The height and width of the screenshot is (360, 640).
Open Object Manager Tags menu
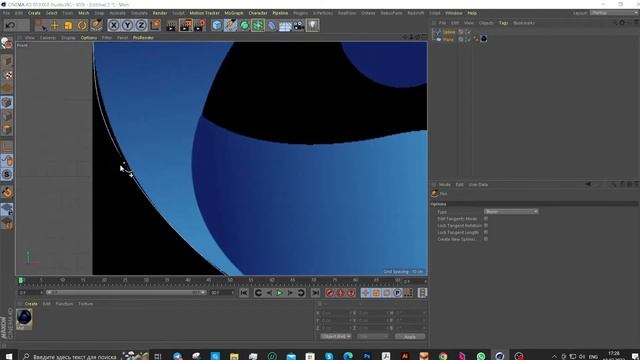pyautogui.click(x=504, y=23)
